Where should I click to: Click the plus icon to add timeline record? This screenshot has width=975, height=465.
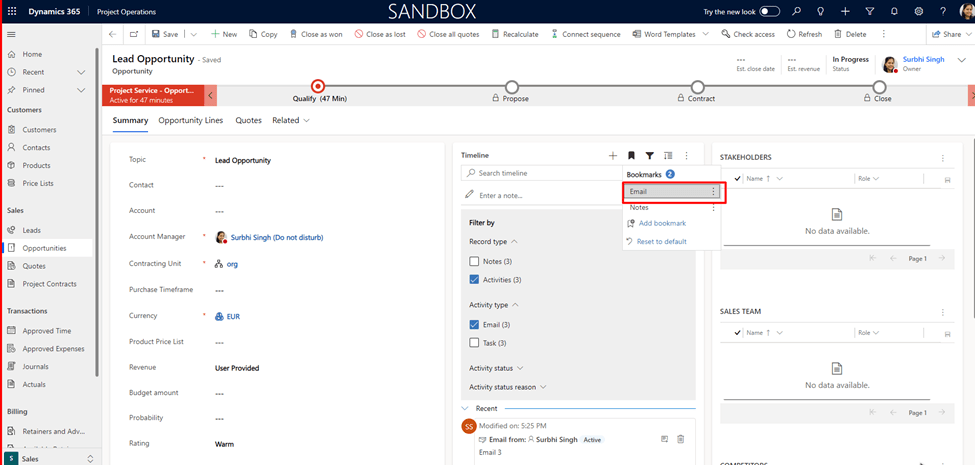tap(613, 156)
